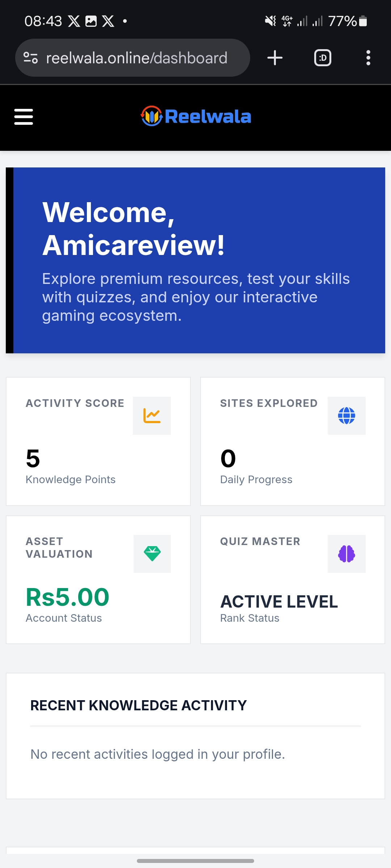Click the Activity Score chart icon
The height and width of the screenshot is (868, 391).
click(x=152, y=416)
